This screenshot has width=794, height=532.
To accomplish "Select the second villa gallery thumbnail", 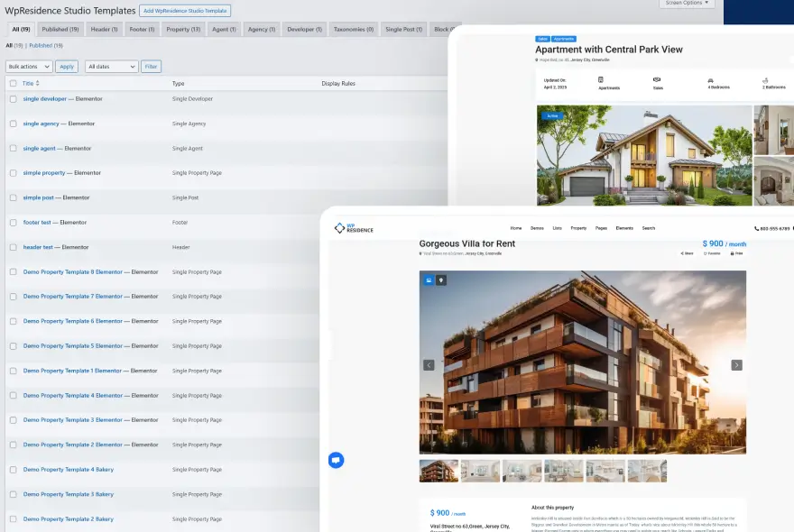I will 480,471.
